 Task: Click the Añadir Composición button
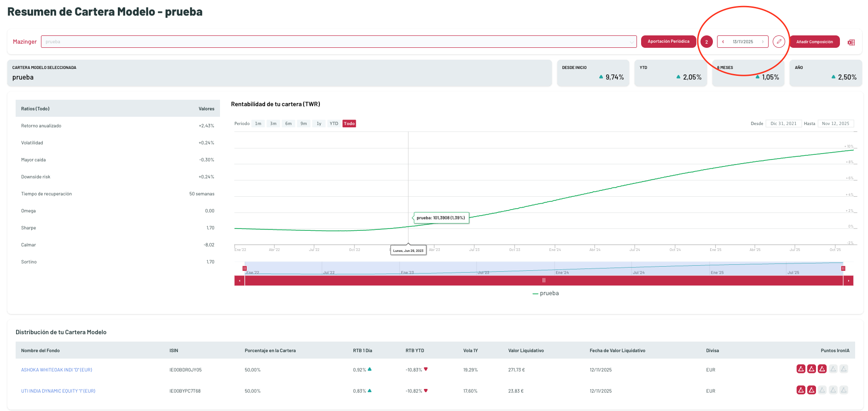click(814, 42)
